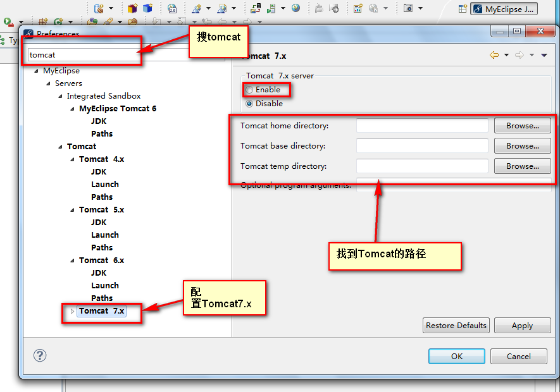Screen dimensions: 560x392
Task: Select Paths under MyEclipse Tomcat 6
Action: coord(102,134)
